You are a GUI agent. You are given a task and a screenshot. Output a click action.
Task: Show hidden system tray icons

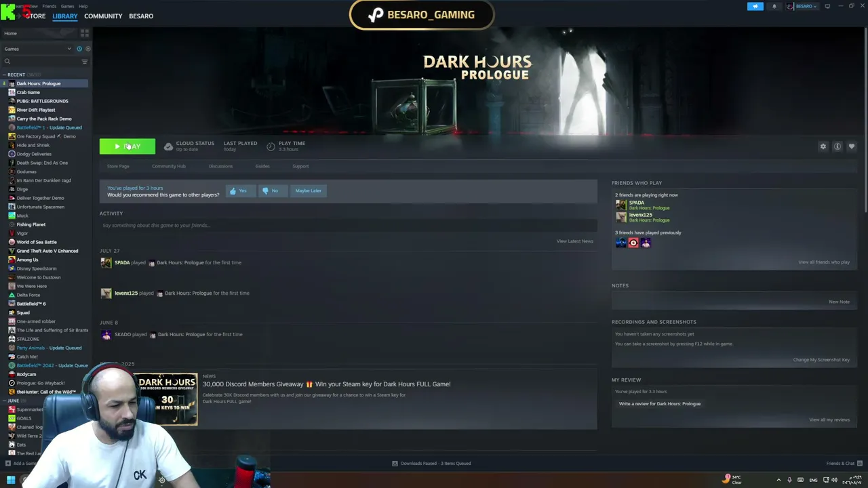778,480
